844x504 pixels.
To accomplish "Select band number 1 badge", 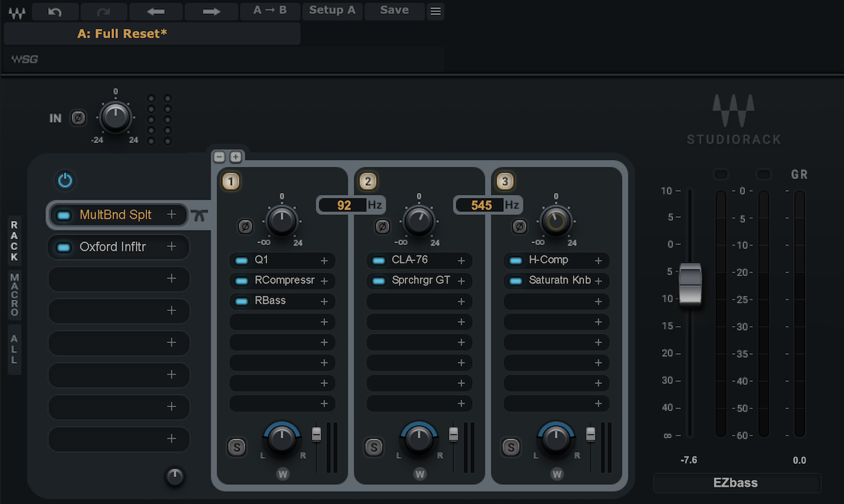I will click(231, 181).
